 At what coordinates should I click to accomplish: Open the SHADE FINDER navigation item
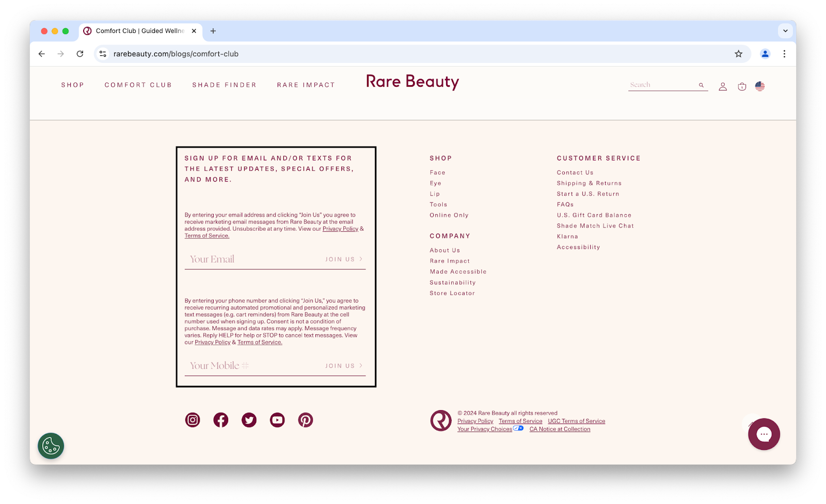pyautogui.click(x=225, y=85)
